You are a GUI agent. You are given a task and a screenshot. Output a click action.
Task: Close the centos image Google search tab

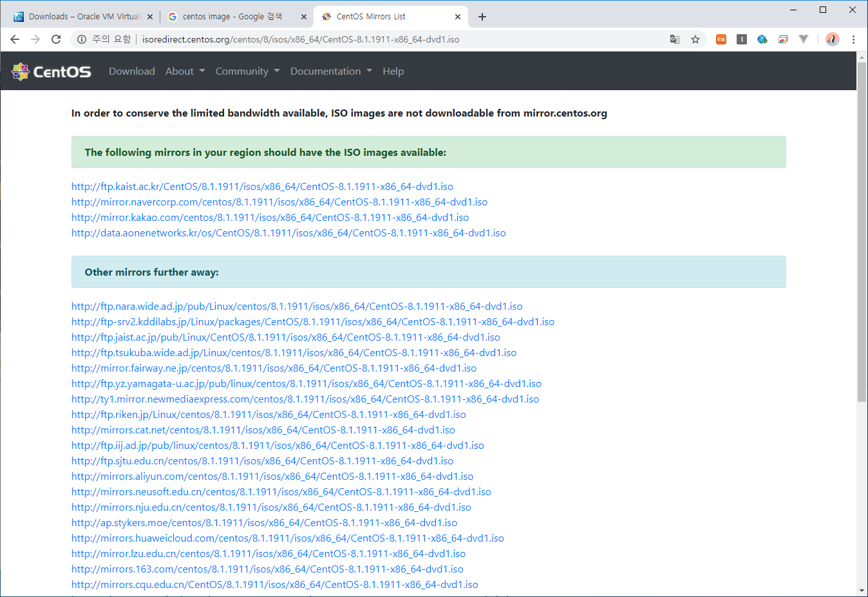(x=304, y=17)
